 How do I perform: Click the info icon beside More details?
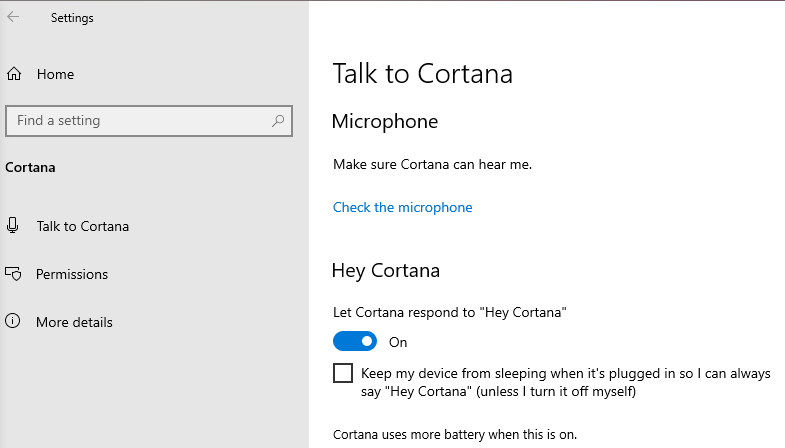(13, 321)
